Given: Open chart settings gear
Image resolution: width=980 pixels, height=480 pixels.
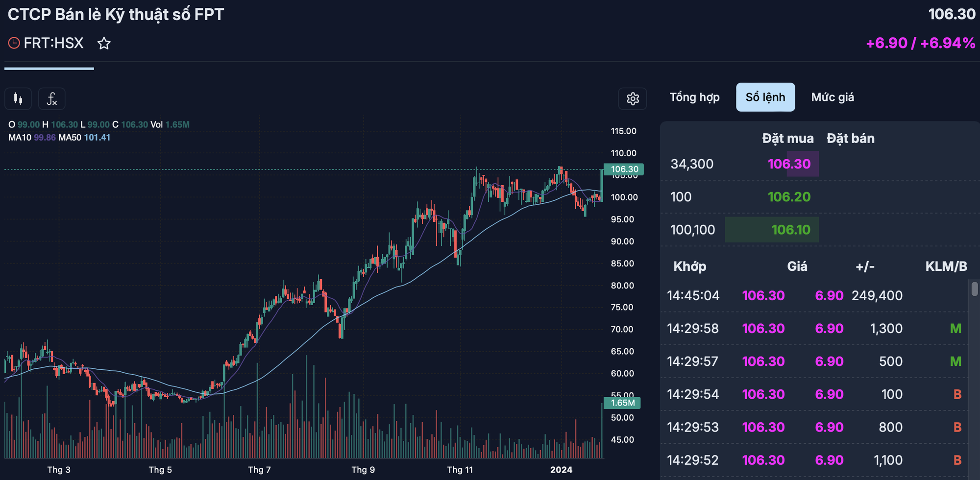Looking at the screenshot, I should [633, 99].
